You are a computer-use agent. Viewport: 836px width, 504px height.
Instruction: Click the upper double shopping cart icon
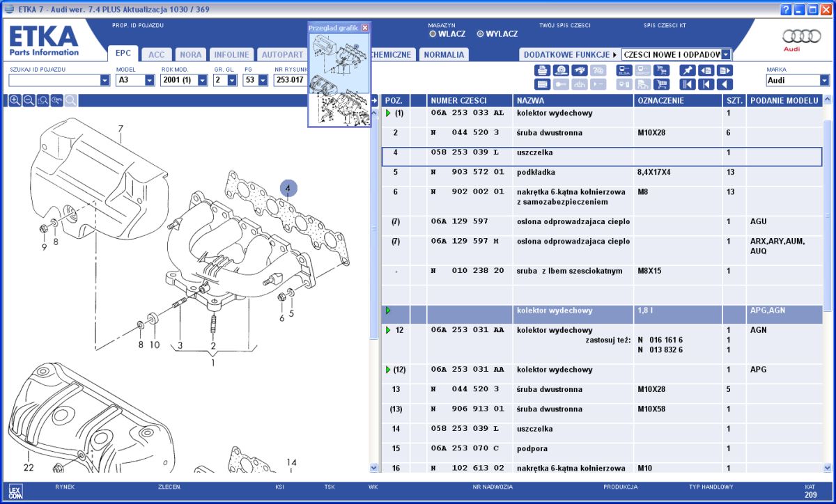coord(661,70)
